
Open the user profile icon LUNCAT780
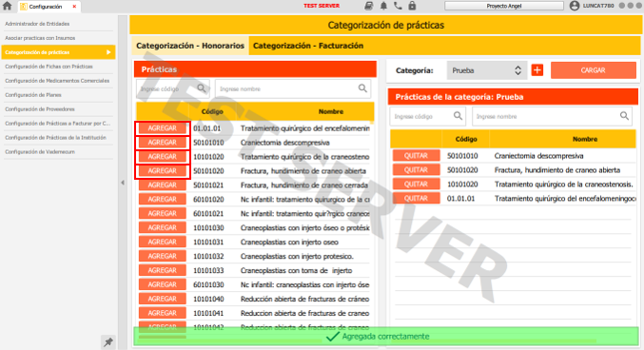pyautogui.click(x=575, y=6)
